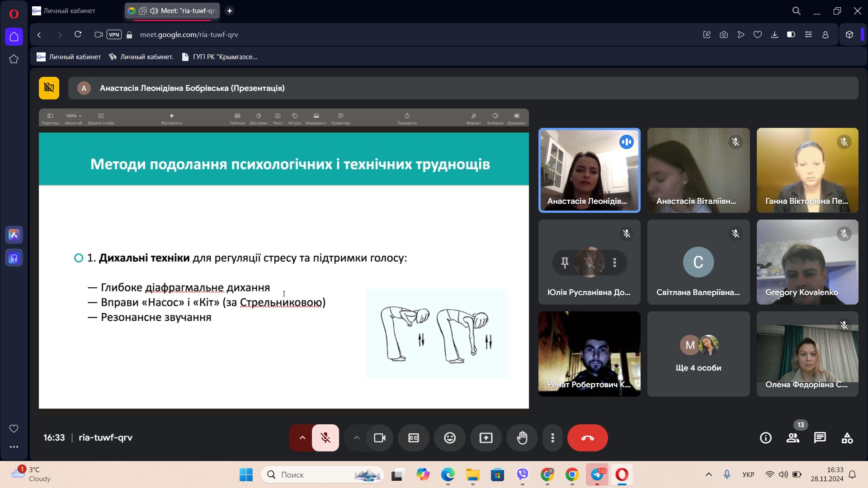The height and width of the screenshot is (488, 868).
Task: Open Telegram from the Windows taskbar
Action: click(x=597, y=475)
